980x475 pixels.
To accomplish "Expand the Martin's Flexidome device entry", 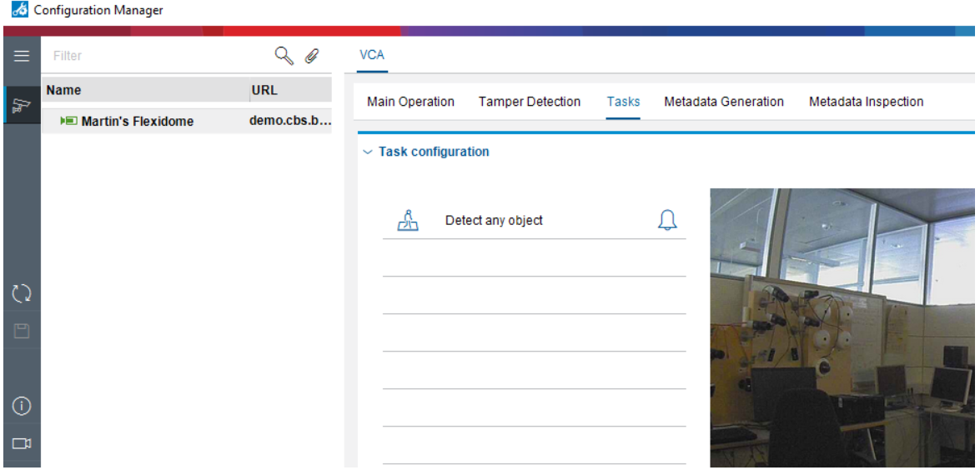I will tap(63, 122).
